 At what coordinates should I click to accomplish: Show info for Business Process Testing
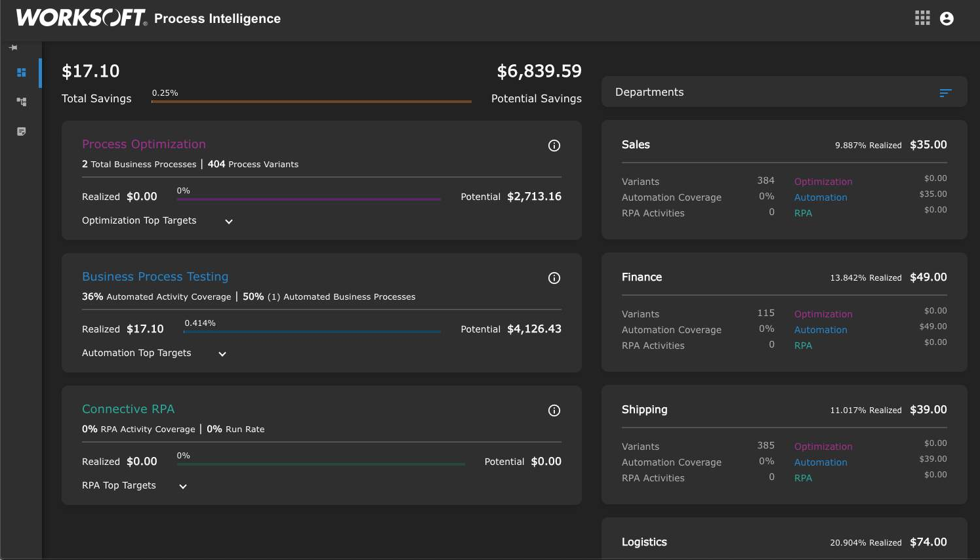pos(554,278)
